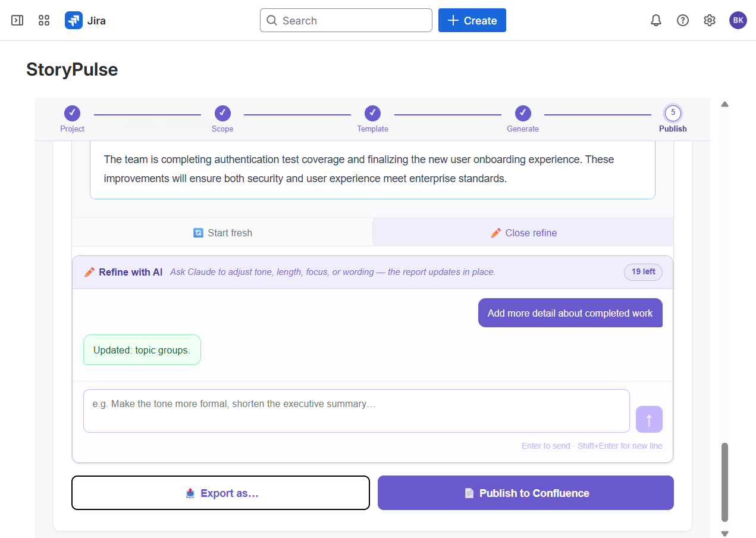This screenshot has height=538, width=756.
Task: Click the Updated: topic groups reply
Action: [x=142, y=350]
